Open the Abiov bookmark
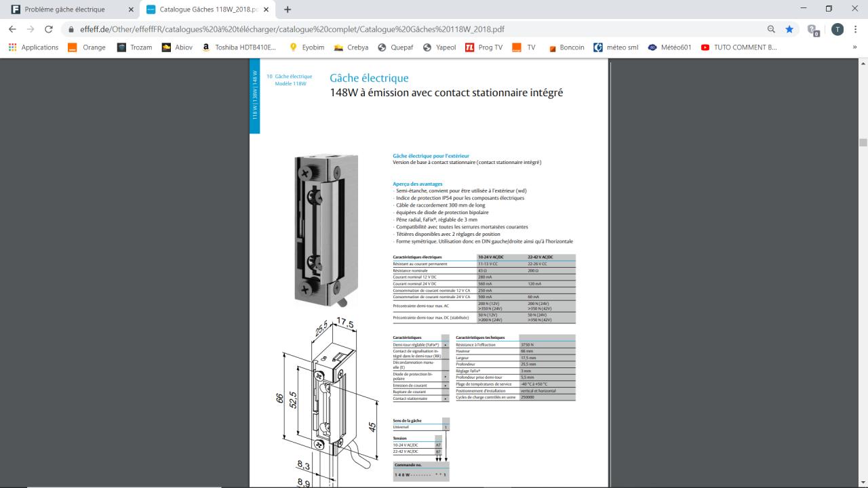Image resolution: width=868 pixels, height=488 pixels. point(177,47)
